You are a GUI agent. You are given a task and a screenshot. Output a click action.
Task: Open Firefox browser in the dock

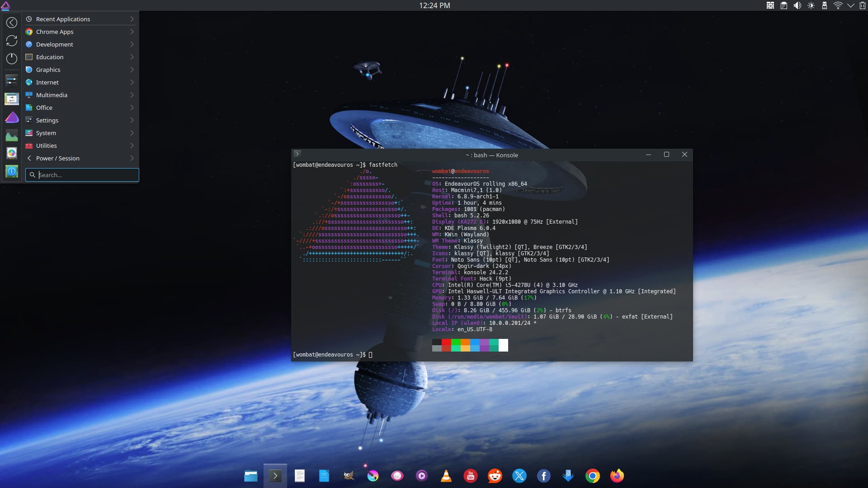617,476
